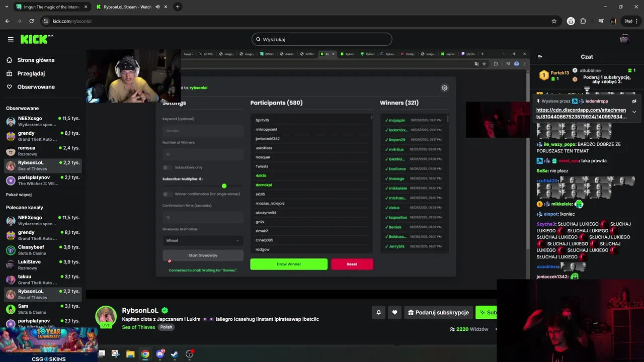Image resolution: width=644 pixels, height=362 pixels.
Task: Click the heart follow button
Action: point(394,312)
